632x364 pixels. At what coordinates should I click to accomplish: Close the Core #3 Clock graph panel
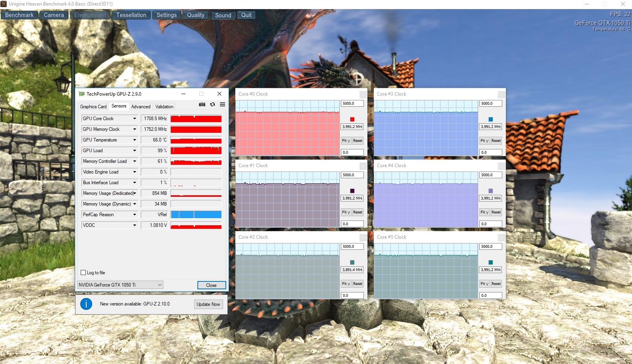[501, 94]
